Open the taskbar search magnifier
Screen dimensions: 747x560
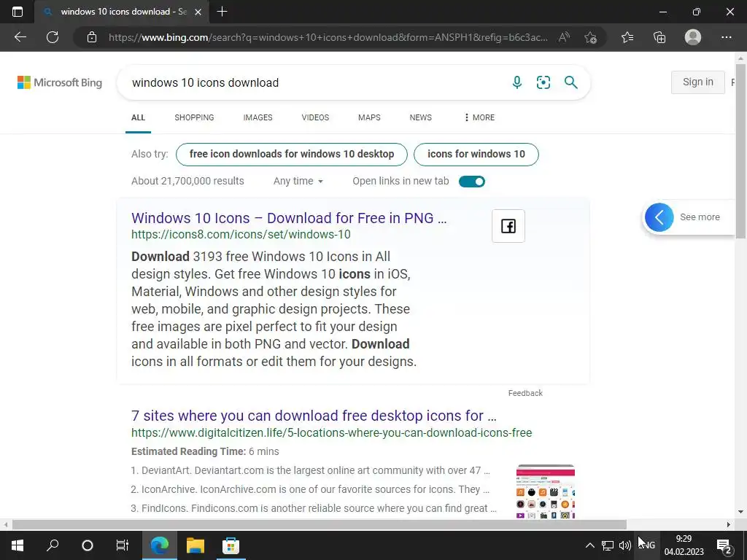[x=53, y=545]
